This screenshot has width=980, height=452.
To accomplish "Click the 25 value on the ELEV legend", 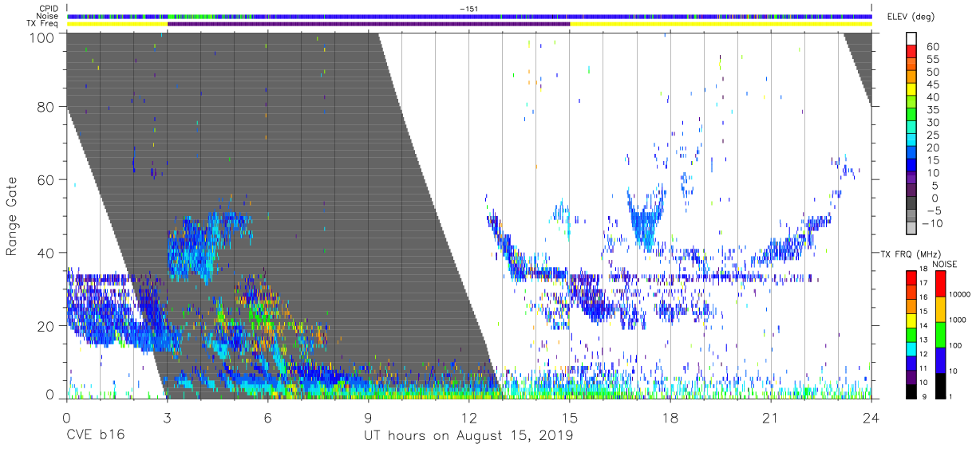I will [933, 136].
